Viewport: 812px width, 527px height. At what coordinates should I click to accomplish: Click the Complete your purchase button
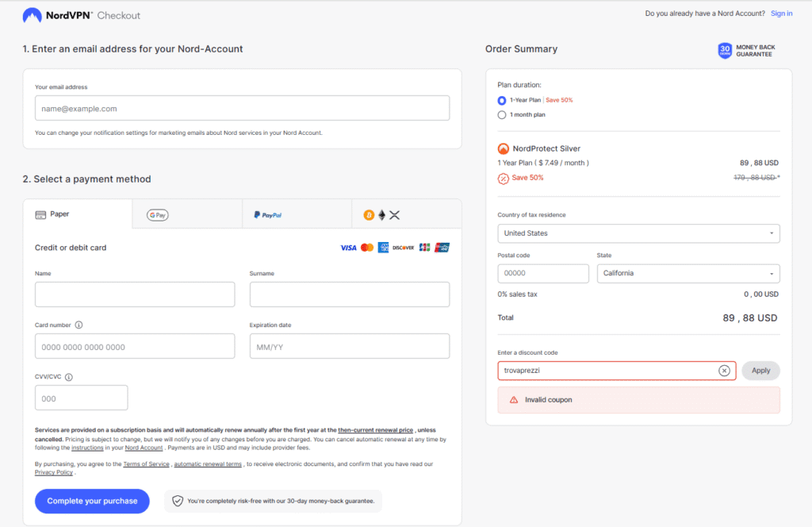pyautogui.click(x=92, y=501)
